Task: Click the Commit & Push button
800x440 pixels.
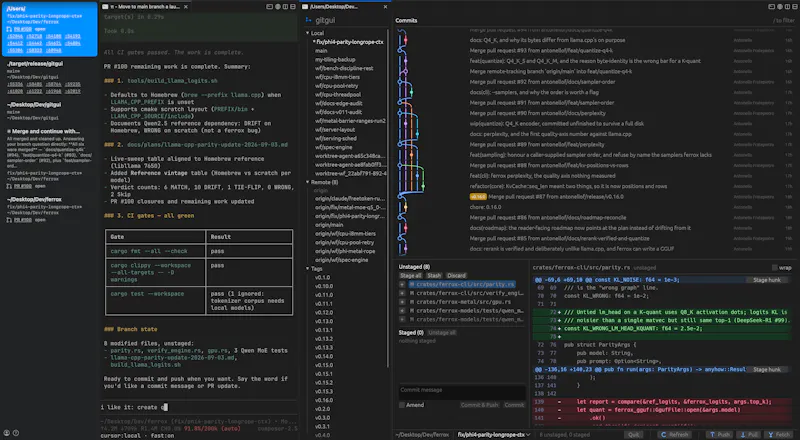Action: (x=479, y=405)
